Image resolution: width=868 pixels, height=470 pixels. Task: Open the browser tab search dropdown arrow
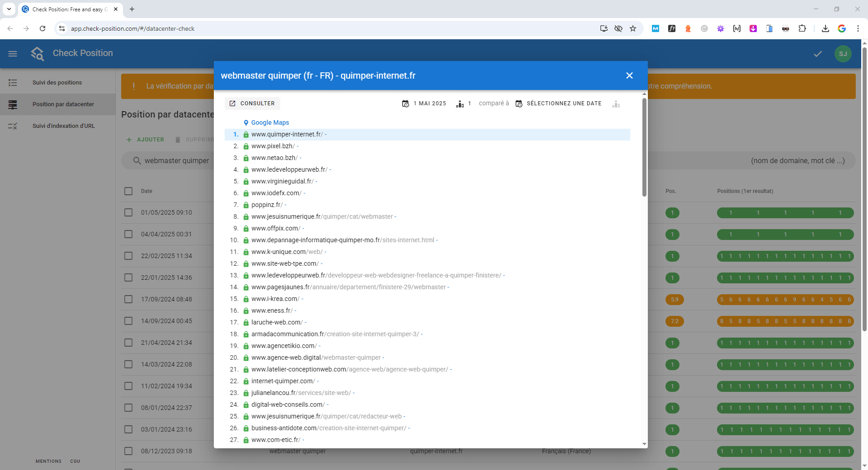(9, 9)
